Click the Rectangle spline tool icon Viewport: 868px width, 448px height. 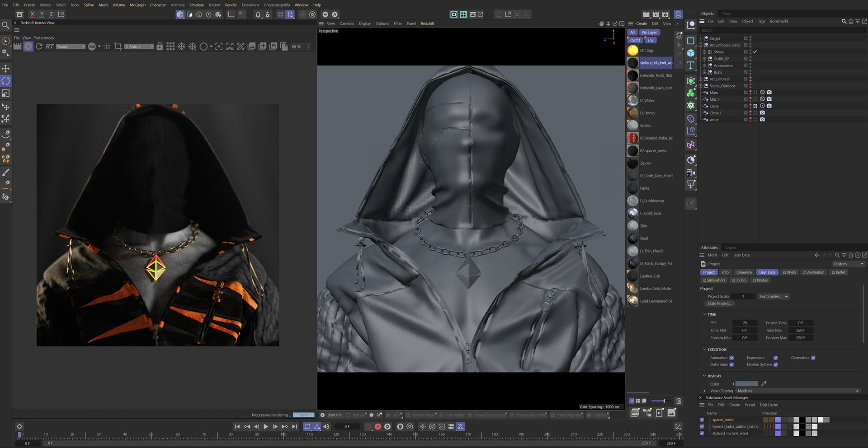pyautogui.click(x=691, y=41)
